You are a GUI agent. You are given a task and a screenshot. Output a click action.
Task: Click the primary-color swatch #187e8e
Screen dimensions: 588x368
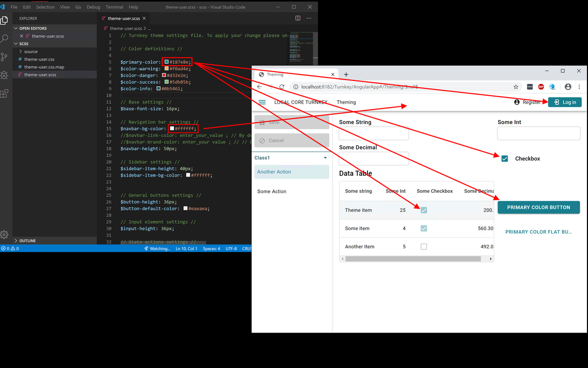click(167, 62)
